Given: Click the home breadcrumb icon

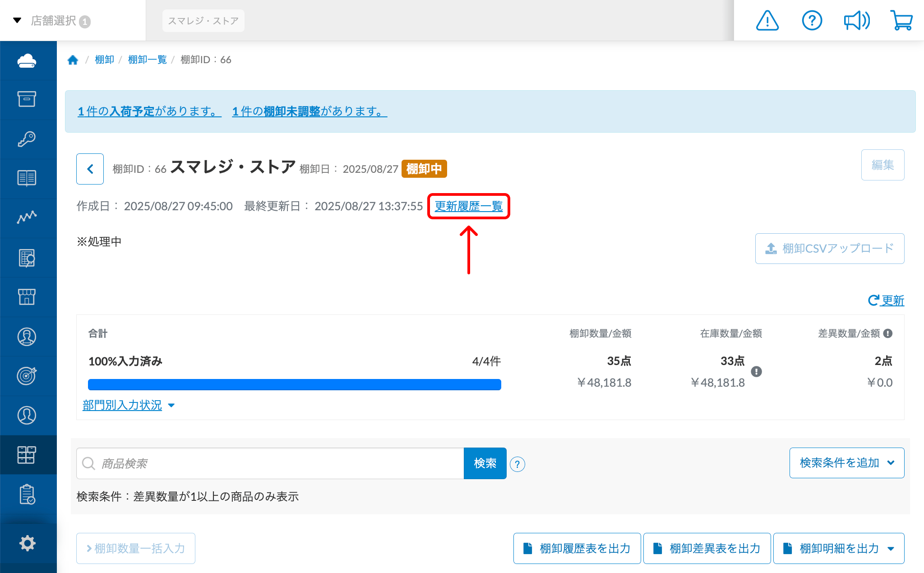Looking at the screenshot, I should (73, 59).
